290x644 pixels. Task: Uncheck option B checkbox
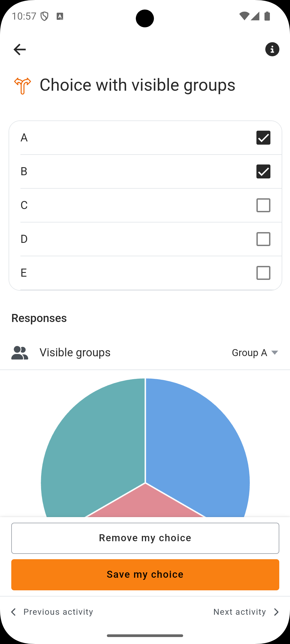263,171
